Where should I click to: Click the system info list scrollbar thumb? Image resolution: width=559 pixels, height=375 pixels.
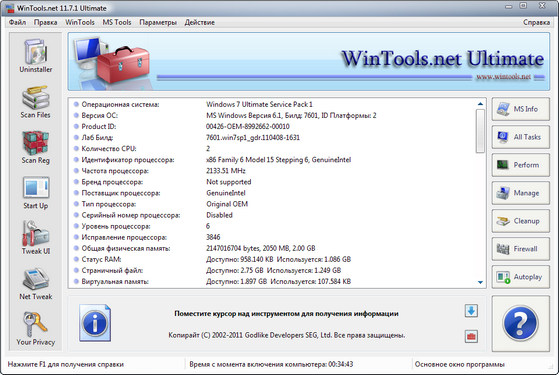480,131
